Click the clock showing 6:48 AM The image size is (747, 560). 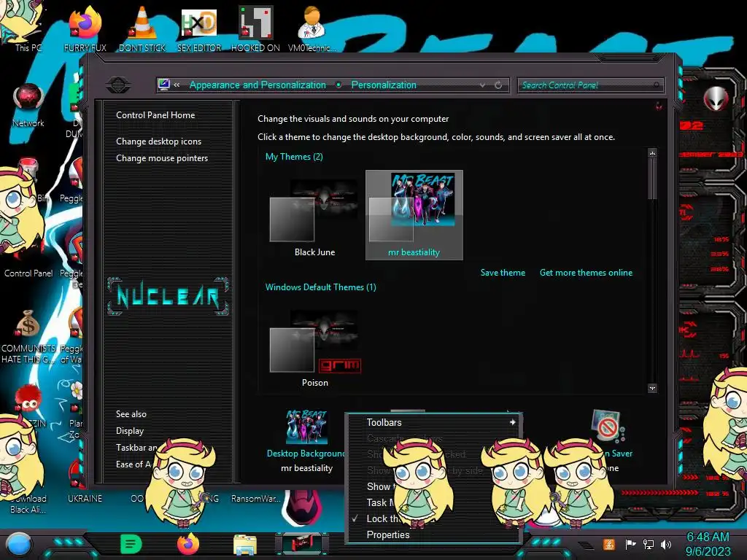[708, 537]
